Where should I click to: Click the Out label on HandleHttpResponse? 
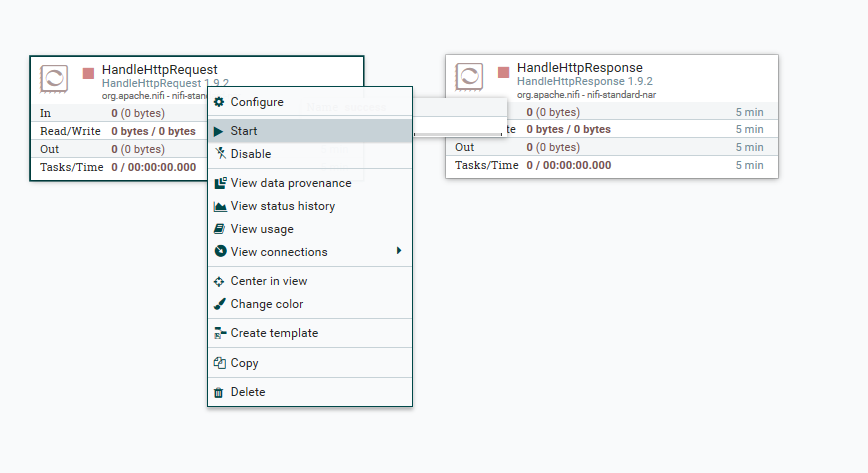pos(464,147)
